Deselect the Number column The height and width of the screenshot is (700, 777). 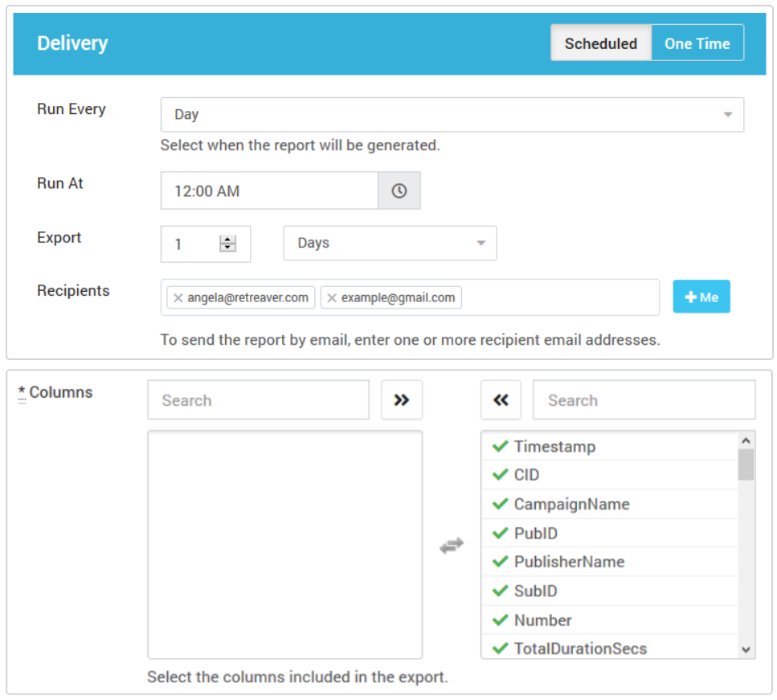pos(610,620)
